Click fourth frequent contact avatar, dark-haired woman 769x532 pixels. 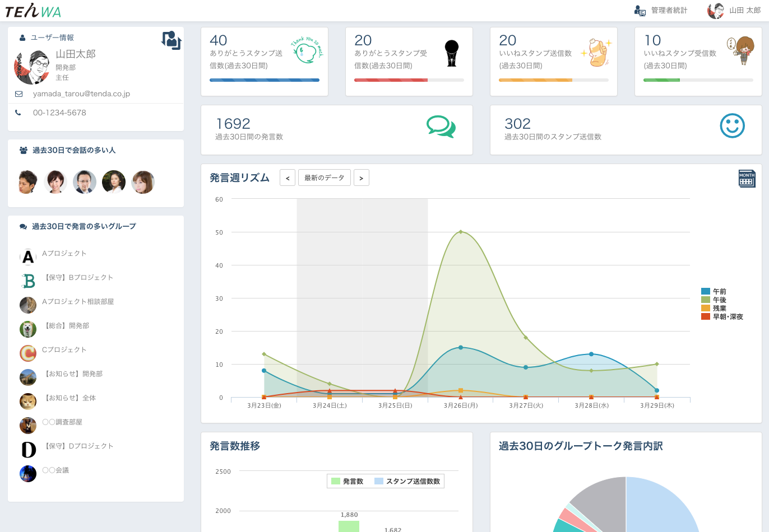[x=114, y=182]
